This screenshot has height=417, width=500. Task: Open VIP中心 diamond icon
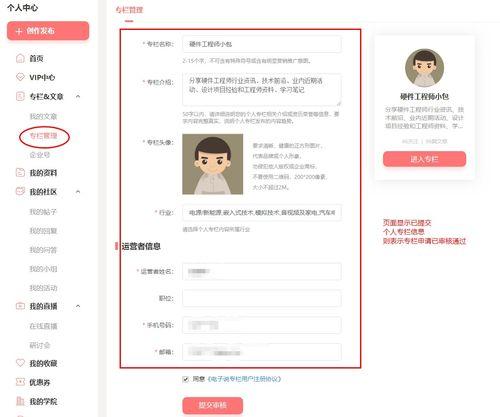pyautogui.click(x=20, y=77)
